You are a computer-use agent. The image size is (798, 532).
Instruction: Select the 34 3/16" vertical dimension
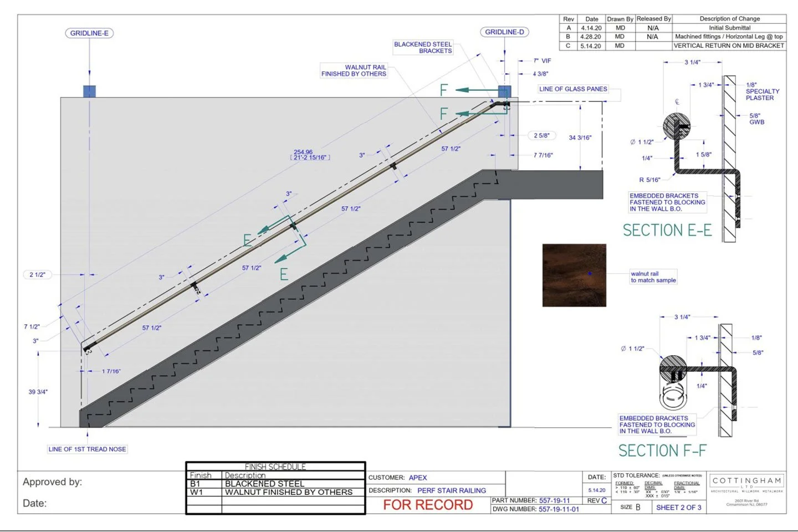pos(580,137)
